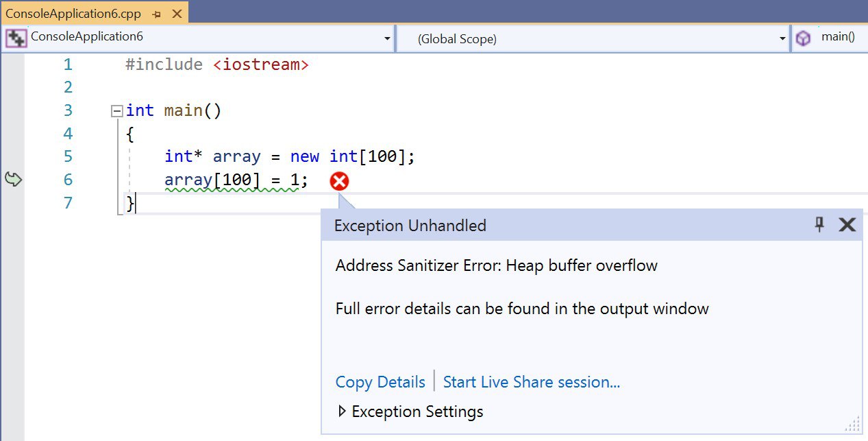Click the 'int main()' declaration
The width and height of the screenshot is (868, 441).
click(x=174, y=110)
